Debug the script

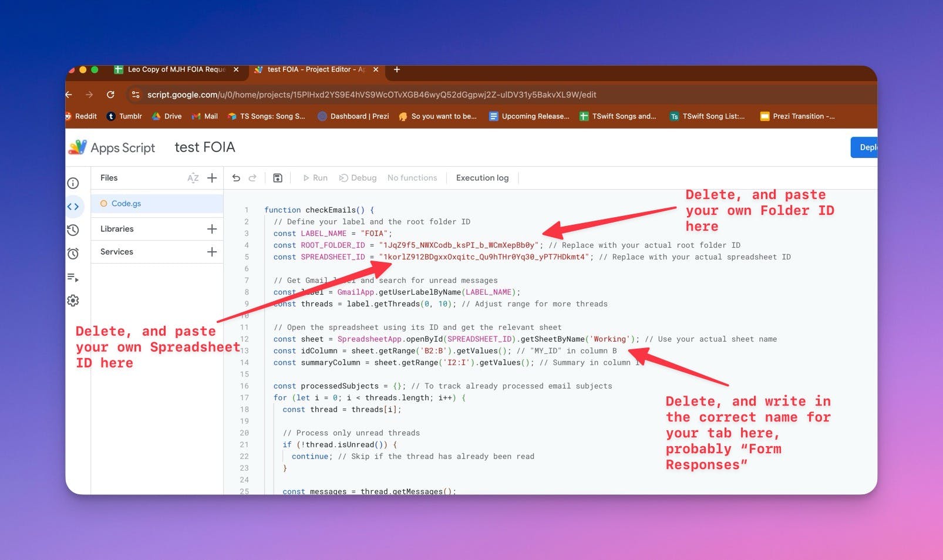click(x=358, y=178)
